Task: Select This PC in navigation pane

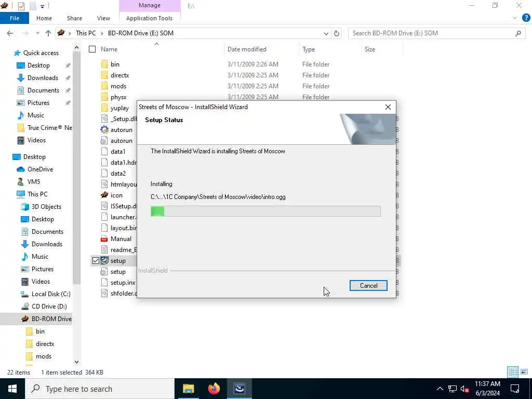Action: 37,194
